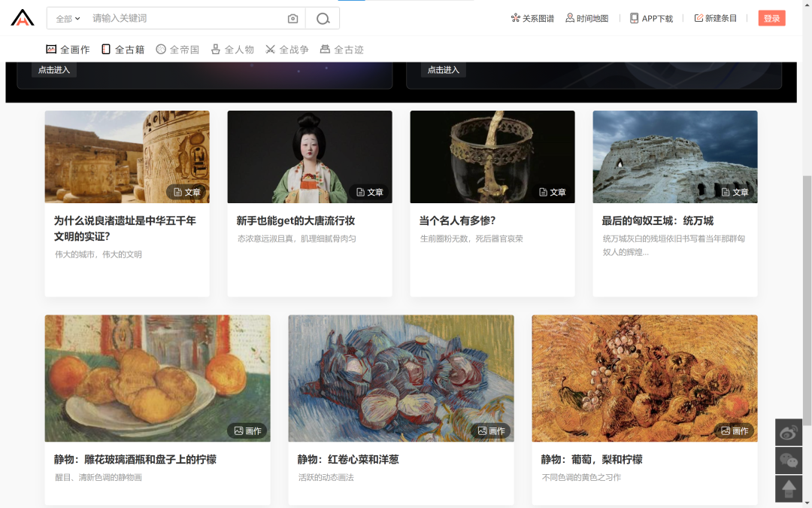The image size is (812, 508).
Task: Click the camera image-search icon
Action: tap(292, 19)
